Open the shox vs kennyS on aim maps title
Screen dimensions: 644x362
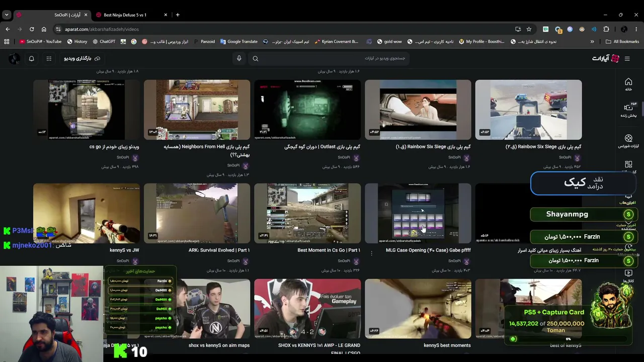[x=219, y=345]
